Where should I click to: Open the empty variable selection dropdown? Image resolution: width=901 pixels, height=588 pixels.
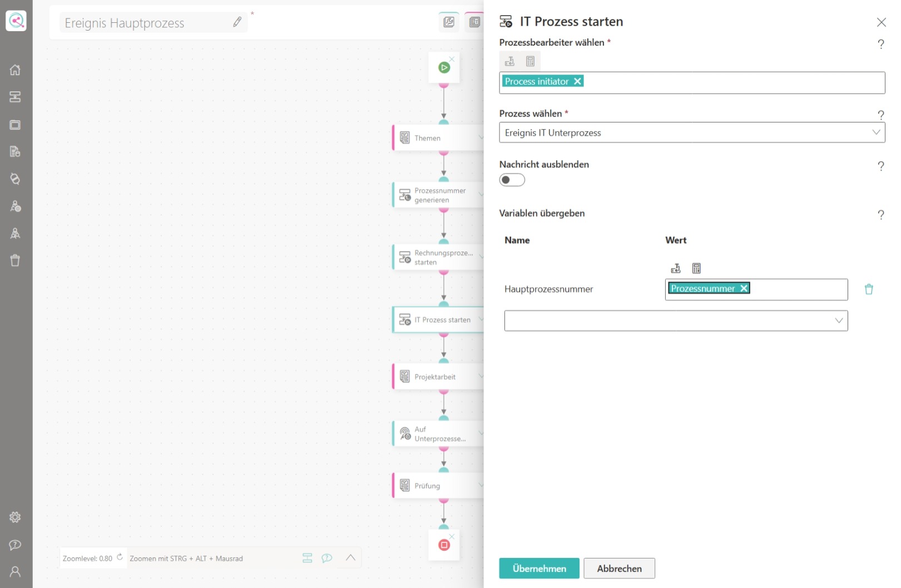676,321
